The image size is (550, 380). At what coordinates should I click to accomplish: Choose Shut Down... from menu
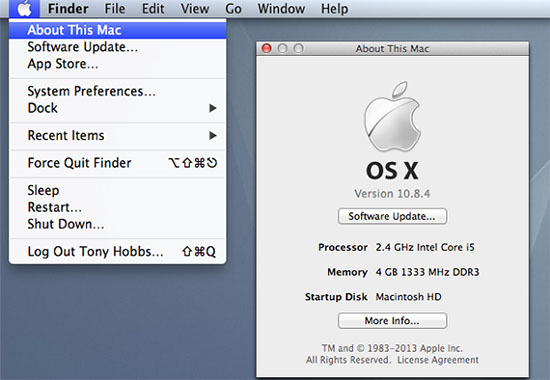[x=118, y=224]
